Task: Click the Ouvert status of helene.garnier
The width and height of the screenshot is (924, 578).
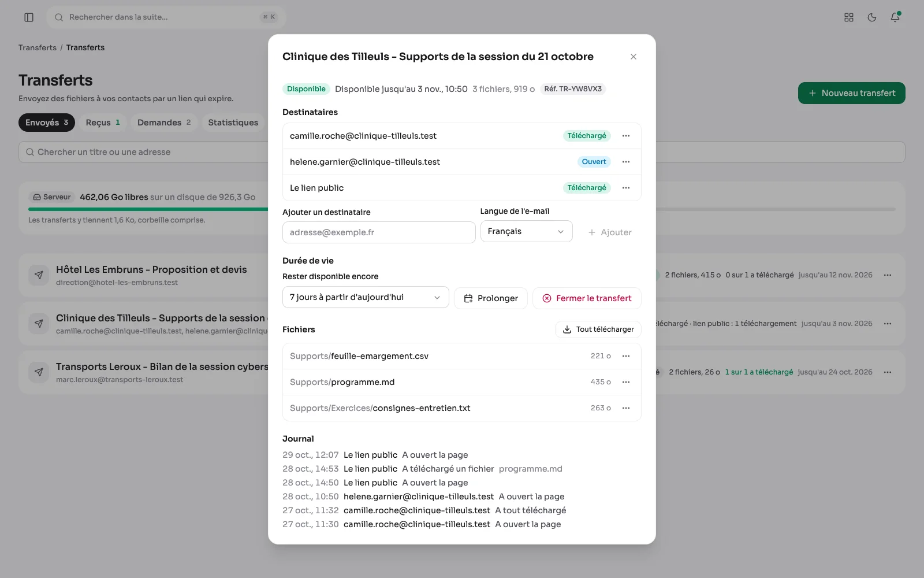Action: click(594, 162)
